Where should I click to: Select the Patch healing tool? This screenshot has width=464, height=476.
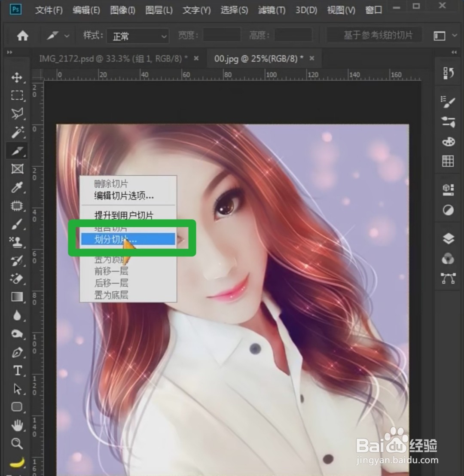(x=17, y=206)
